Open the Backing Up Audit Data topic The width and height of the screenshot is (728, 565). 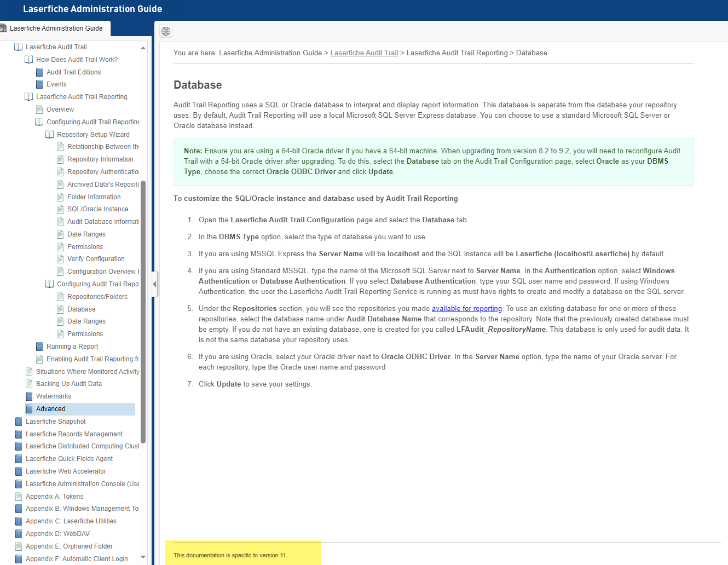tap(69, 384)
